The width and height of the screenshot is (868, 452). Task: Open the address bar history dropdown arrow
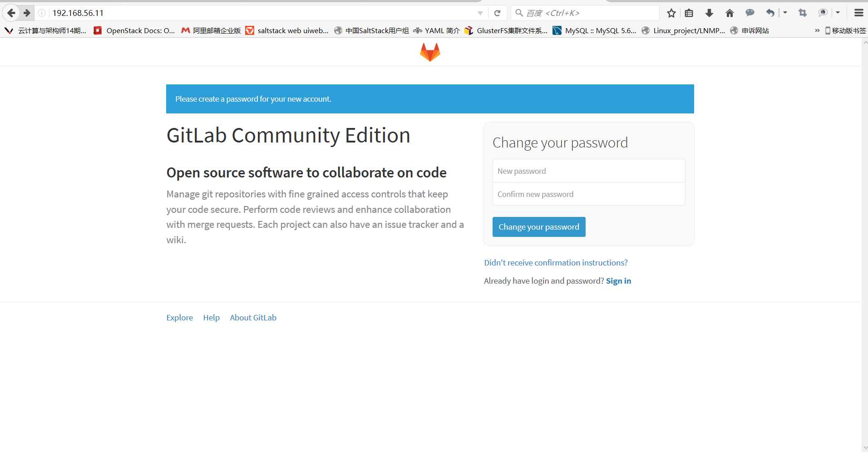point(480,13)
